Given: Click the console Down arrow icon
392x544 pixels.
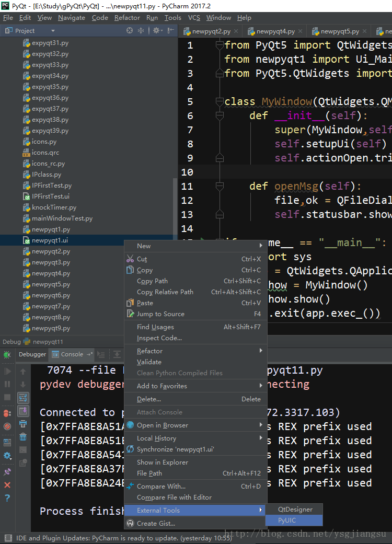Looking at the screenshot, I should pyautogui.click(x=23, y=385).
